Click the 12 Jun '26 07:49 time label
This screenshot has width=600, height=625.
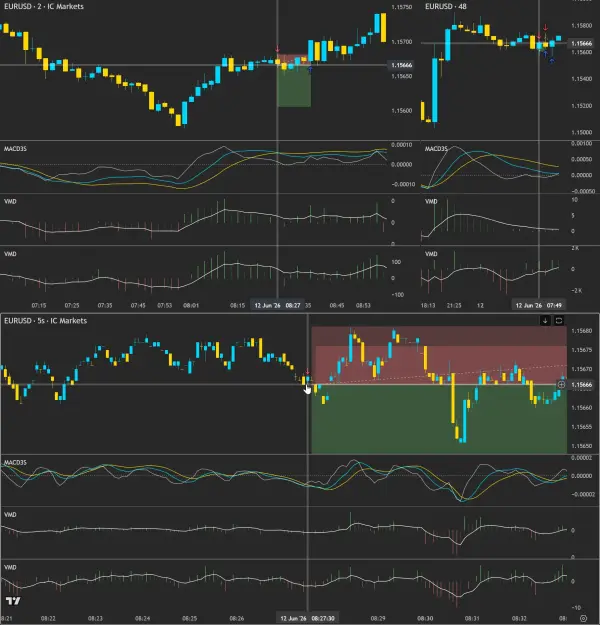[x=539, y=305]
